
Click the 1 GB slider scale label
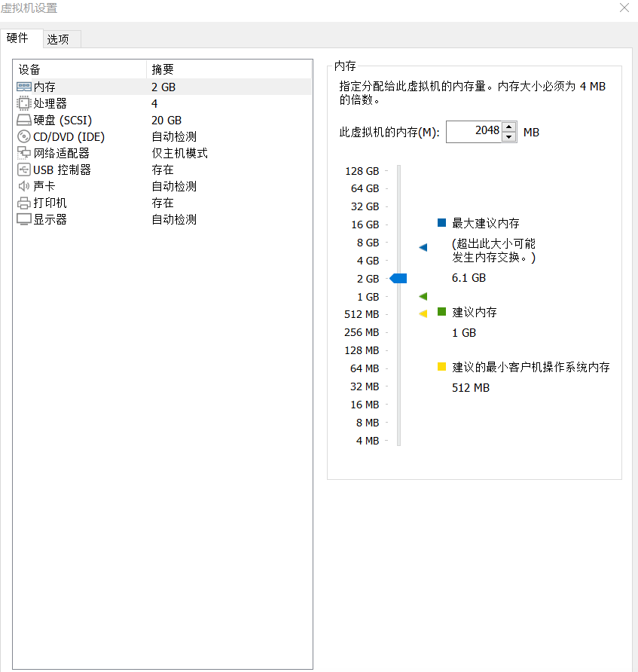tap(368, 297)
